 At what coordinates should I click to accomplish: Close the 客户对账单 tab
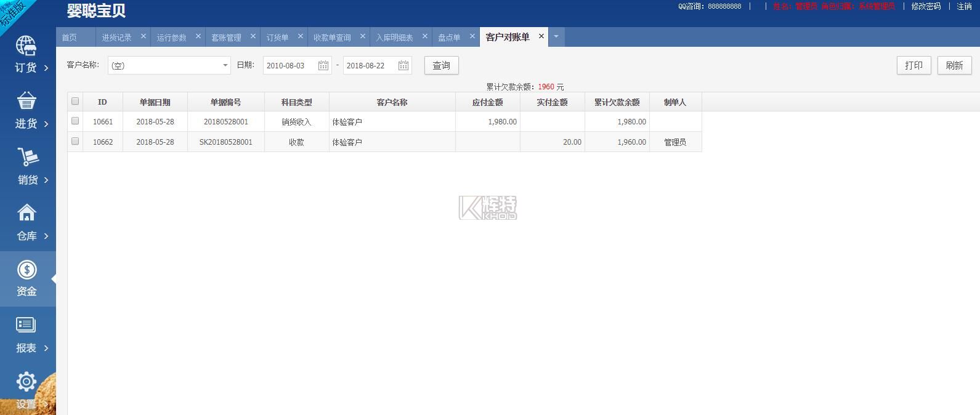[x=541, y=36]
